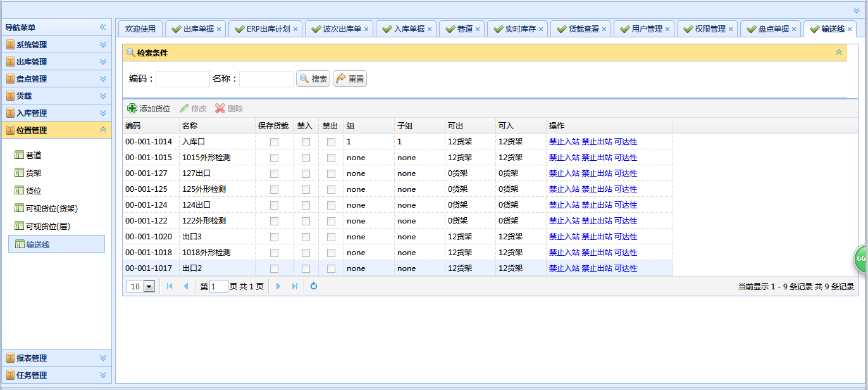This screenshot has height=390, width=868.
Task: Collapse the 检索条件 search panel
Action: (x=839, y=53)
